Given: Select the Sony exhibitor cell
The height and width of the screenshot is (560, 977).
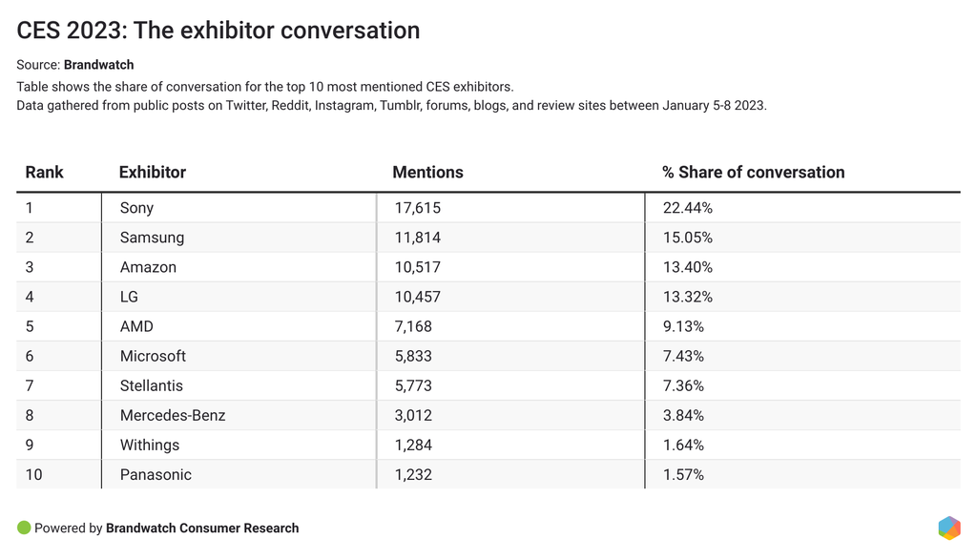Looking at the screenshot, I should click(136, 208).
